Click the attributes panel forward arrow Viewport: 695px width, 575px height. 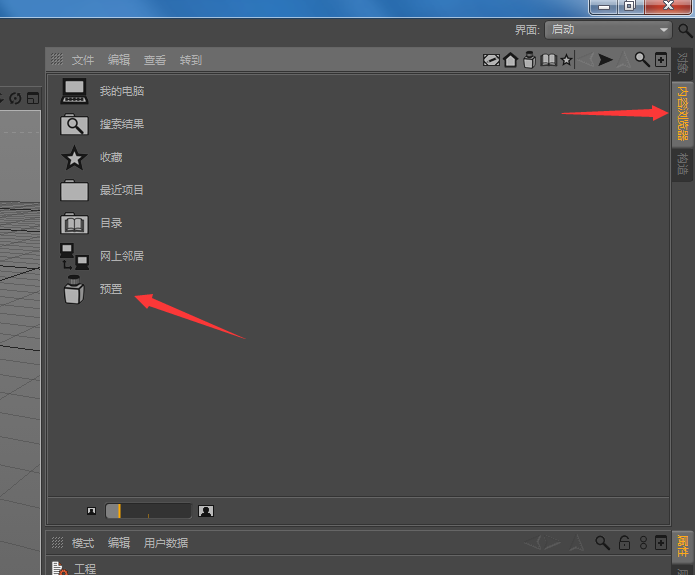553,542
